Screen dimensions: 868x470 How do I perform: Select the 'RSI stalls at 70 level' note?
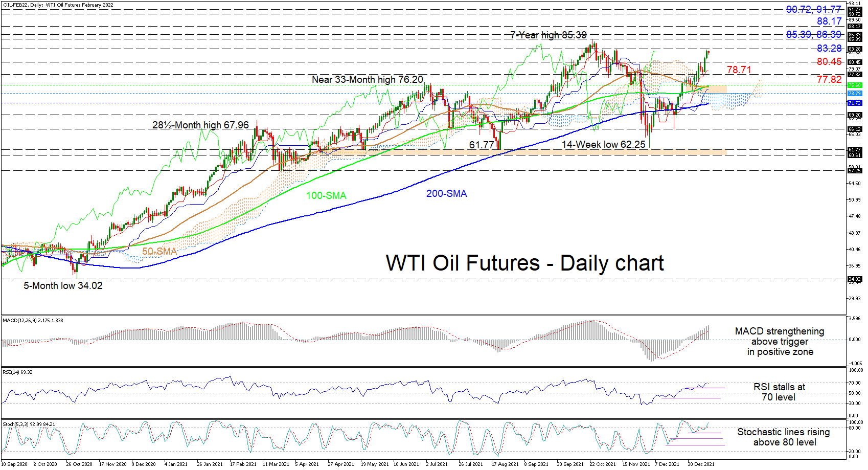(x=779, y=392)
